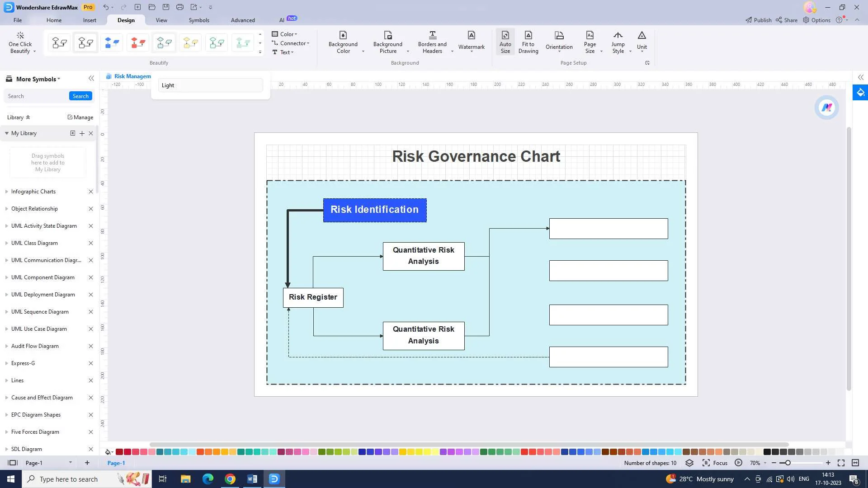Image resolution: width=868 pixels, height=488 pixels.
Task: Click the Page-1 tab at bottom
Action: pyautogui.click(x=117, y=463)
